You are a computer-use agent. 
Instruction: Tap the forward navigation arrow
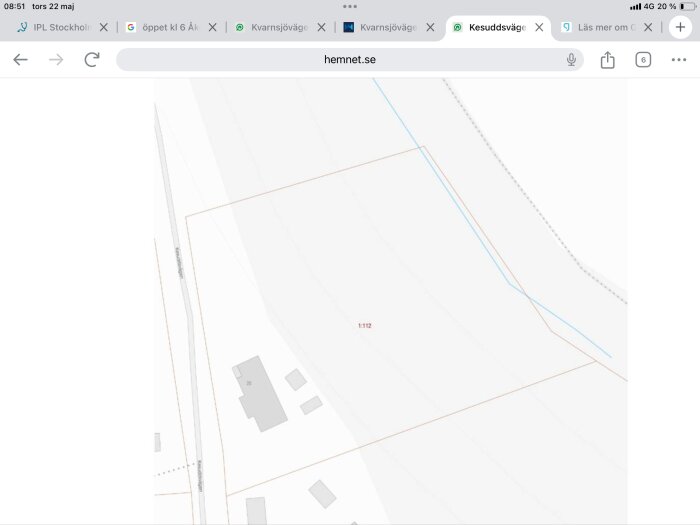[56, 59]
